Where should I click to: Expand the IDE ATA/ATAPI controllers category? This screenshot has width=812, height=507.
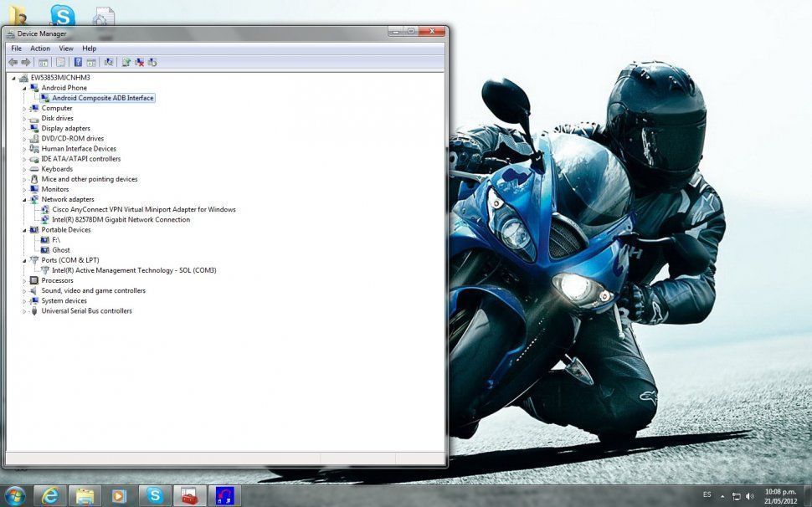pyautogui.click(x=24, y=159)
